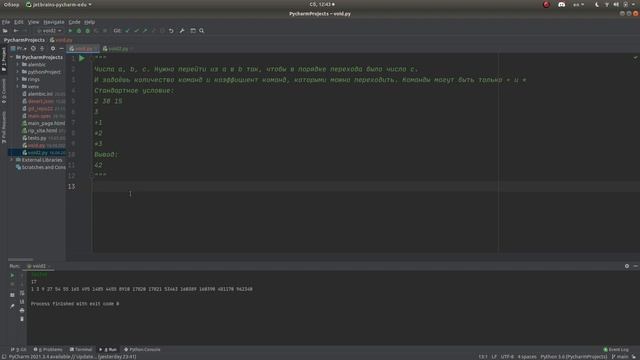Toggle the Project tool window side tab
Image resolution: width=640 pixels, height=360 pixels.
tap(4, 59)
